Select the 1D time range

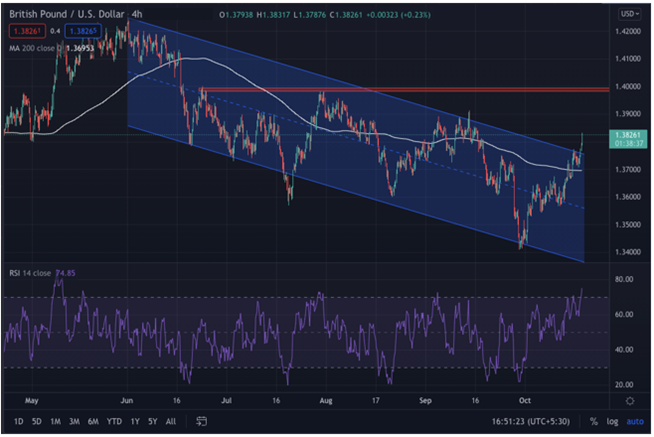pyautogui.click(x=18, y=422)
